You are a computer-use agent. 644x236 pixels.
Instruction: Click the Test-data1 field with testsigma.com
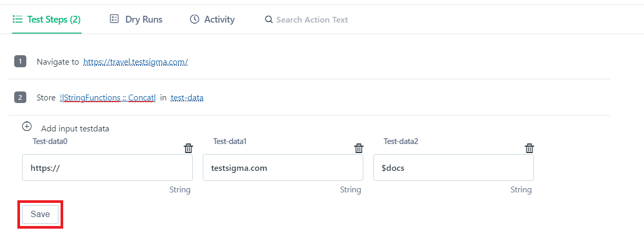click(283, 168)
